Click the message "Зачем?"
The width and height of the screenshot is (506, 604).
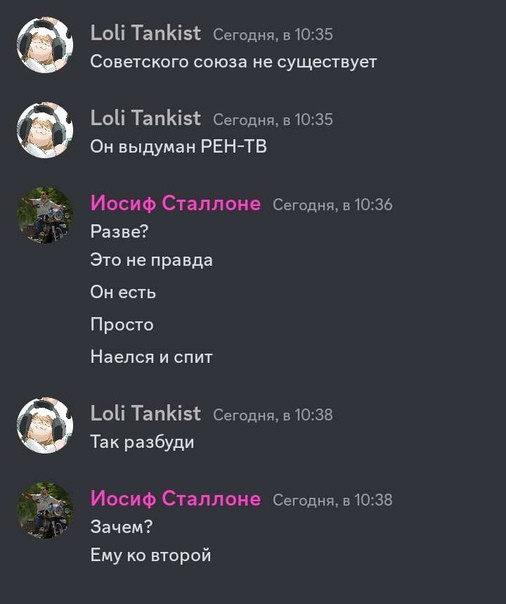click(121, 527)
